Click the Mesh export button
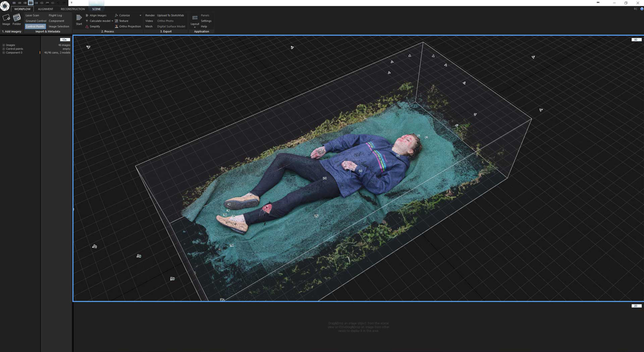Image resolution: width=644 pixels, height=352 pixels. click(x=149, y=27)
